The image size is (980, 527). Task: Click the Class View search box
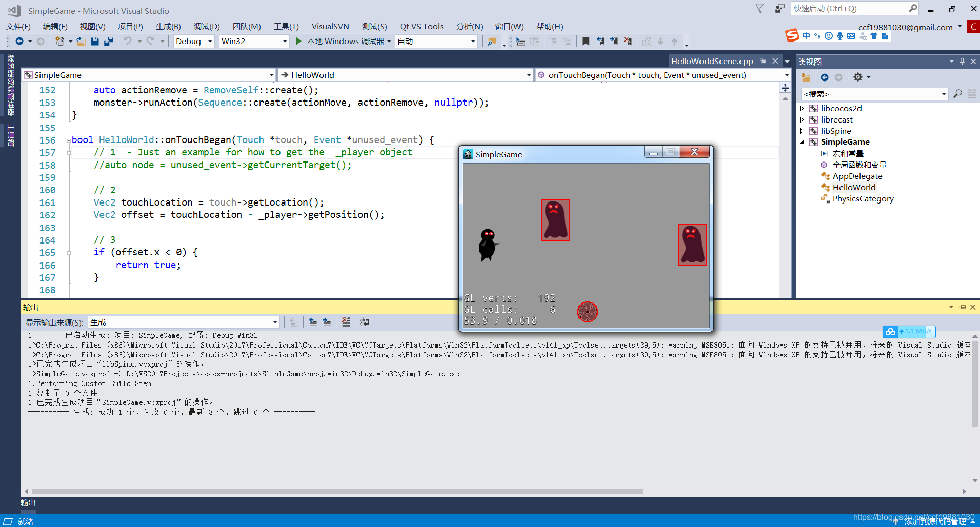[874, 94]
